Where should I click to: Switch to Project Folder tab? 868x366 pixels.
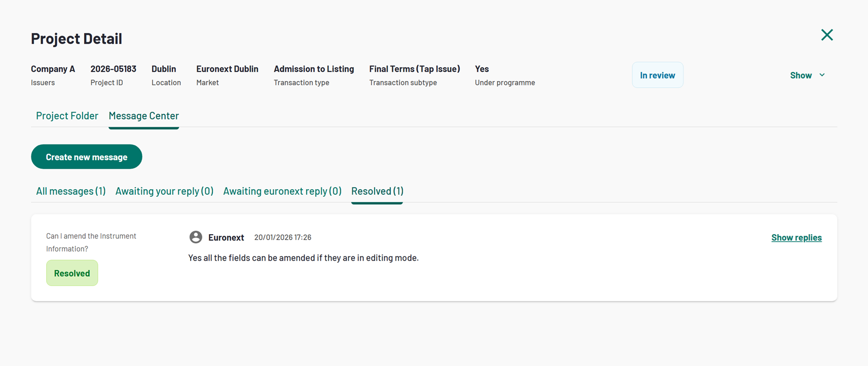pyautogui.click(x=67, y=116)
